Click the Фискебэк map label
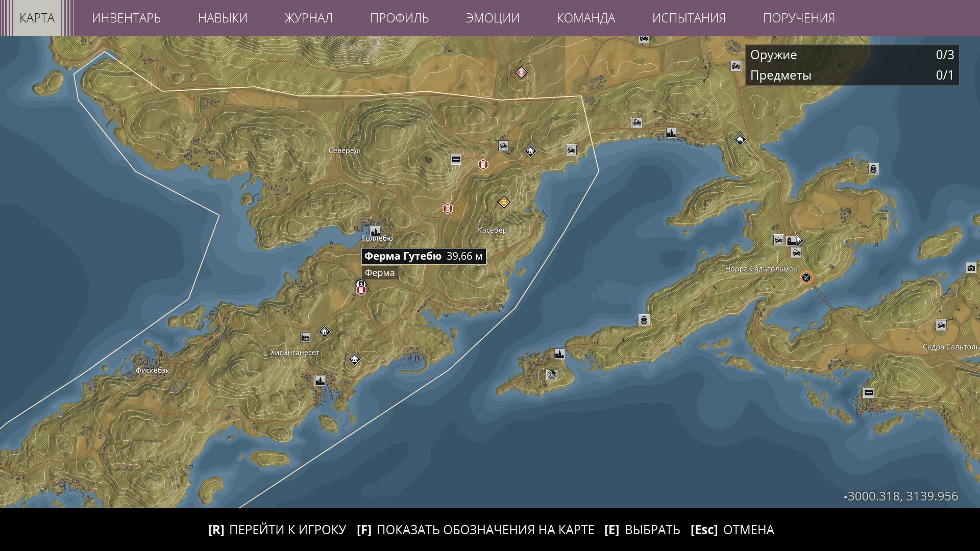 [152, 370]
